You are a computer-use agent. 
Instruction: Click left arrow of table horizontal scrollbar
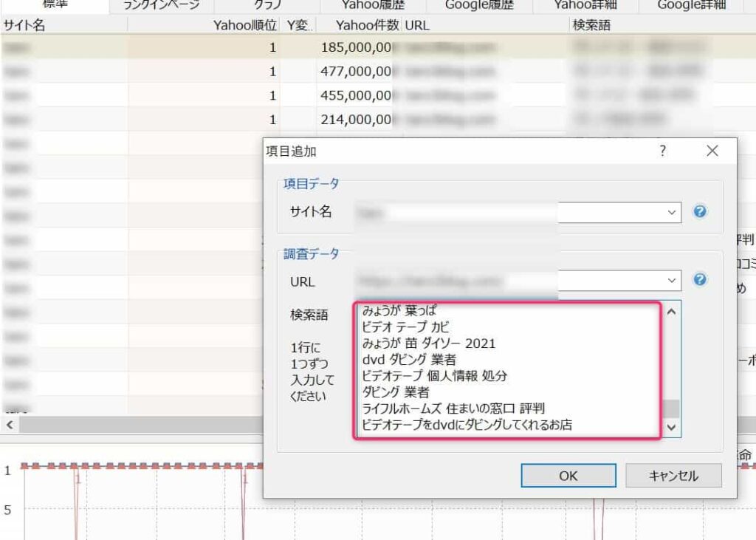click(x=10, y=425)
